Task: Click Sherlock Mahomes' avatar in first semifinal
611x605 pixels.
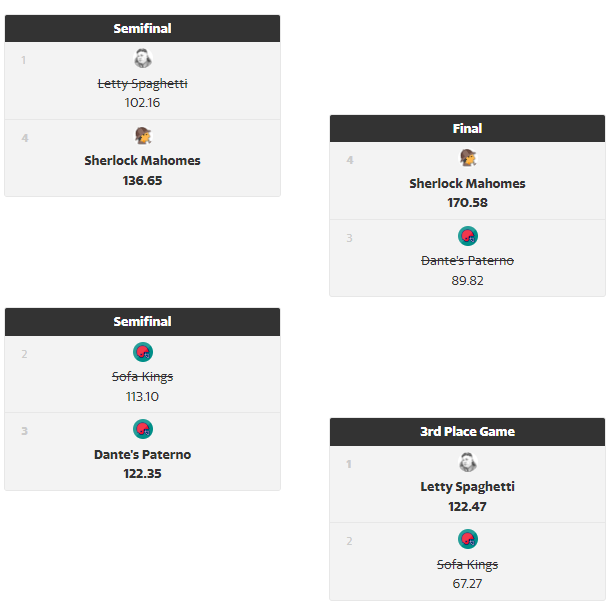Action: tap(143, 136)
